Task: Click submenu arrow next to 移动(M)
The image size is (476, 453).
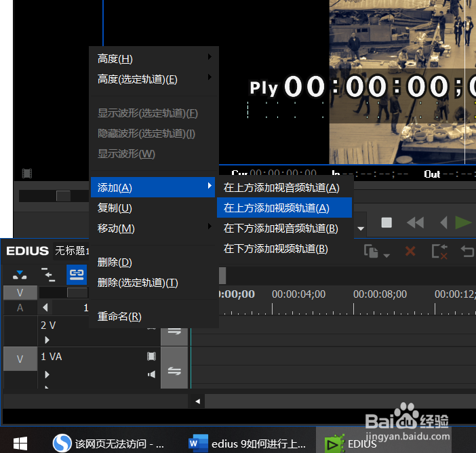Action: click(x=210, y=226)
